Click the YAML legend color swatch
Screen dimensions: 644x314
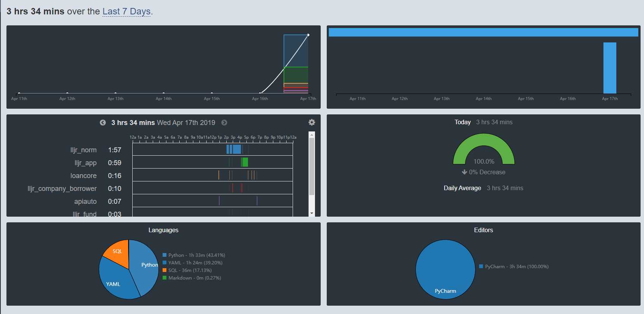tap(165, 262)
